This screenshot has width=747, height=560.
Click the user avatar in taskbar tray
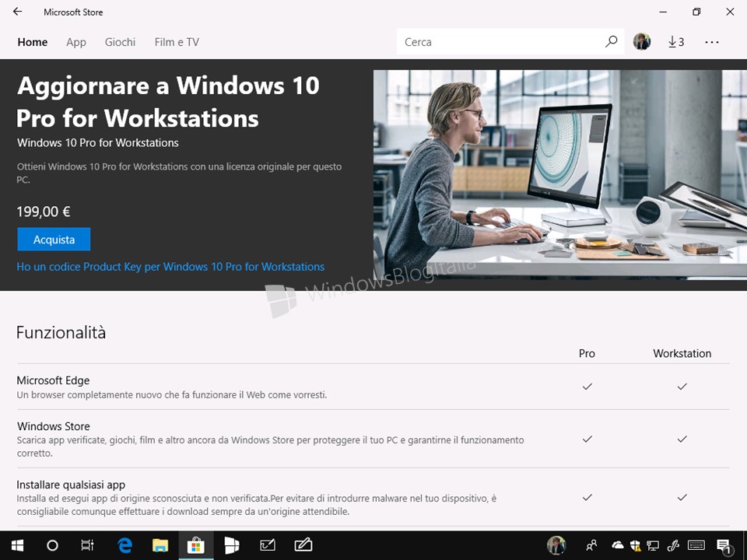[556, 545]
